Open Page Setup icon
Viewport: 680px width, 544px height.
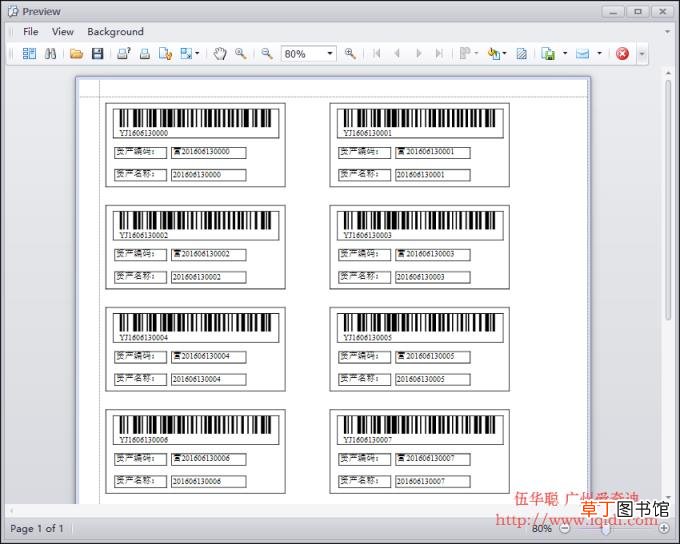click(x=165, y=54)
